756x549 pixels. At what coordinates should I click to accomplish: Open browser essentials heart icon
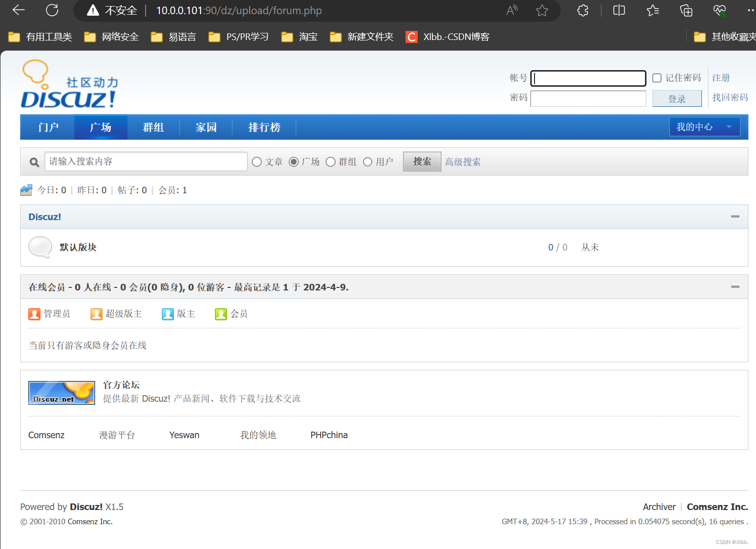720,10
